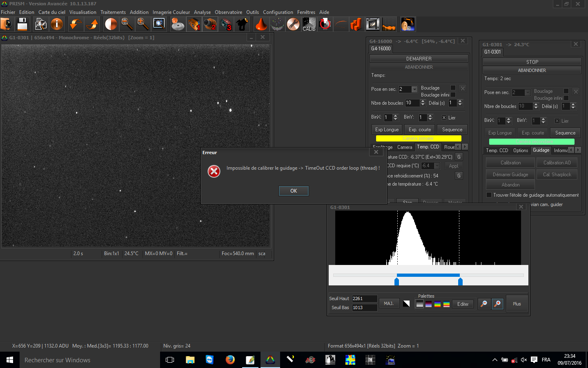Open the Fichier menu
Screen dimensions: 588x368
[8, 12]
